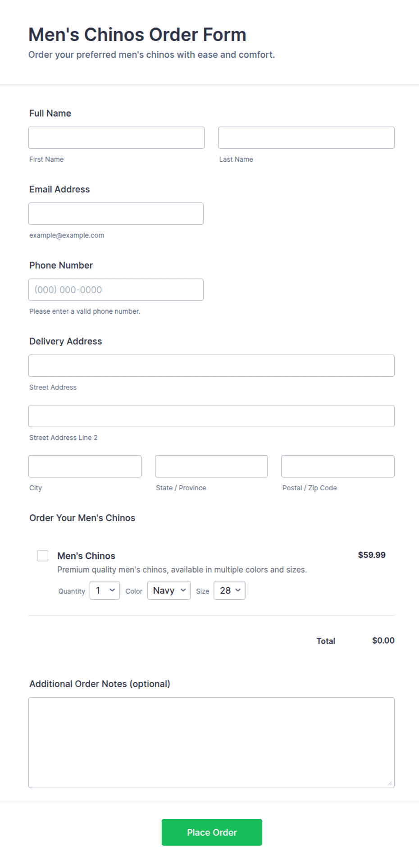419x868 pixels.
Task: Focus the First Name field
Action: 116,137
